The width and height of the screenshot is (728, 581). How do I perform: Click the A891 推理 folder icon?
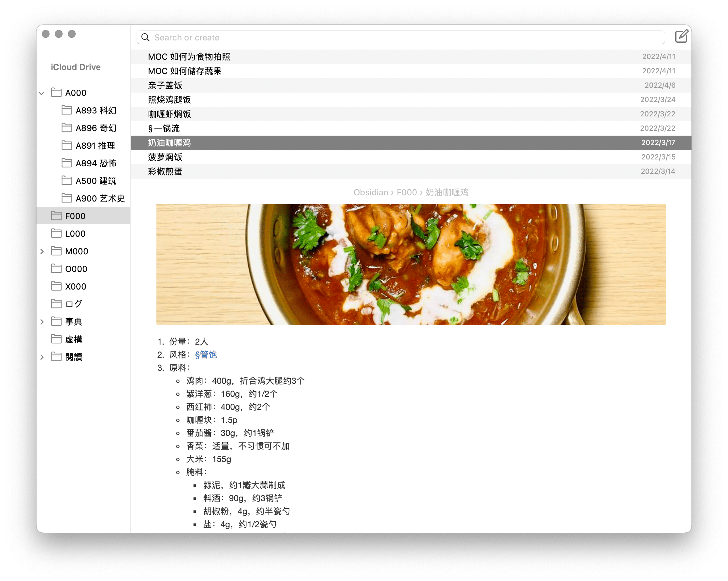(67, 145)
